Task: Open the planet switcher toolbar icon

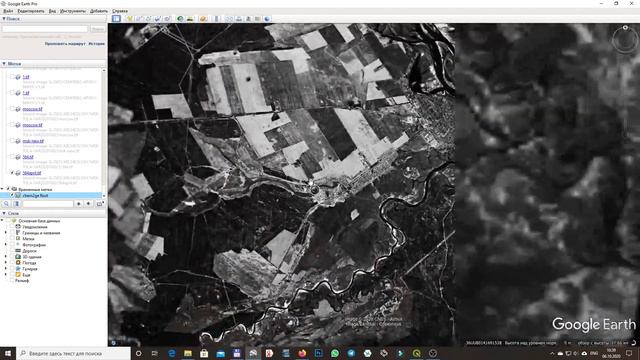Action: point(203,18)
